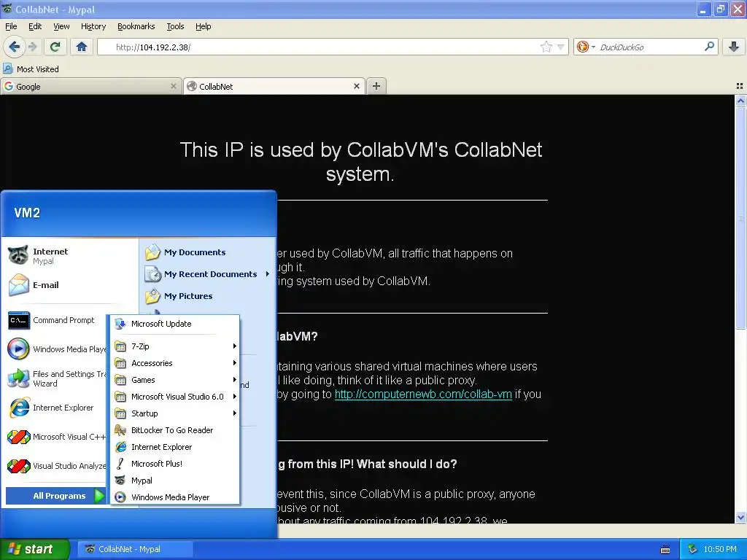Open Windows Media Player in pinned list

(56, 349)
